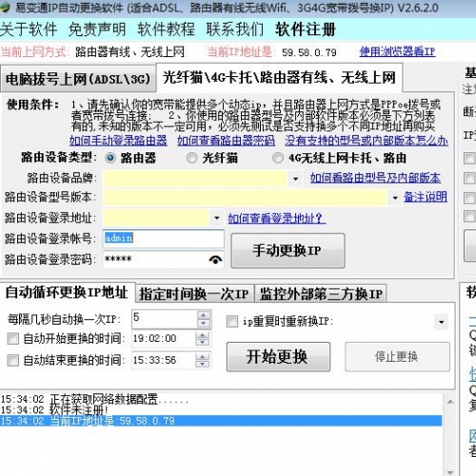Open 使用浏览器看IP link
Screen dimensions: 476x476
(397, 51)
